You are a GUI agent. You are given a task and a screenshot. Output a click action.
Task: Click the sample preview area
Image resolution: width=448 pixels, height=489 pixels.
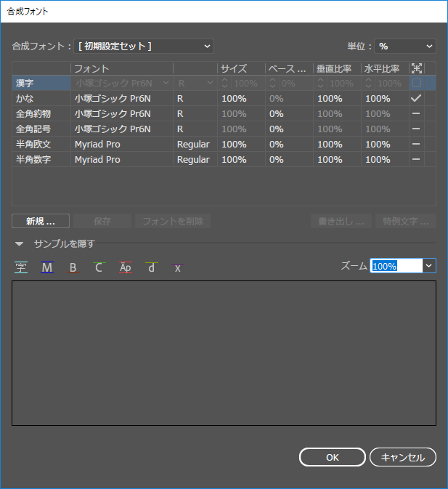point(224,353)
